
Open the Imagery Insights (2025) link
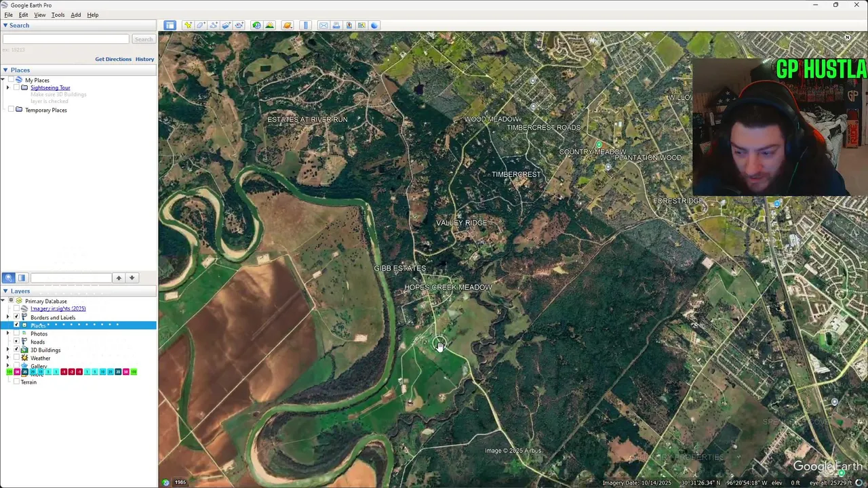click(x=58, y=308)
